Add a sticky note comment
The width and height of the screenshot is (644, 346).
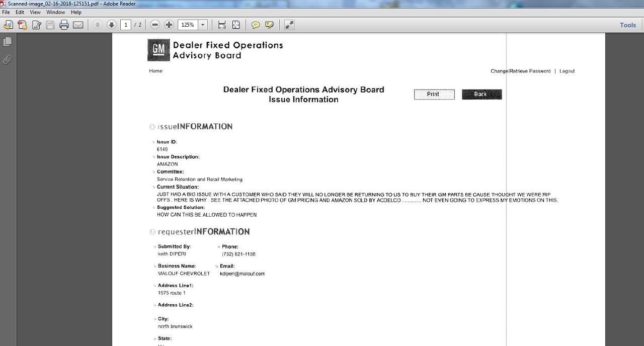256,25
